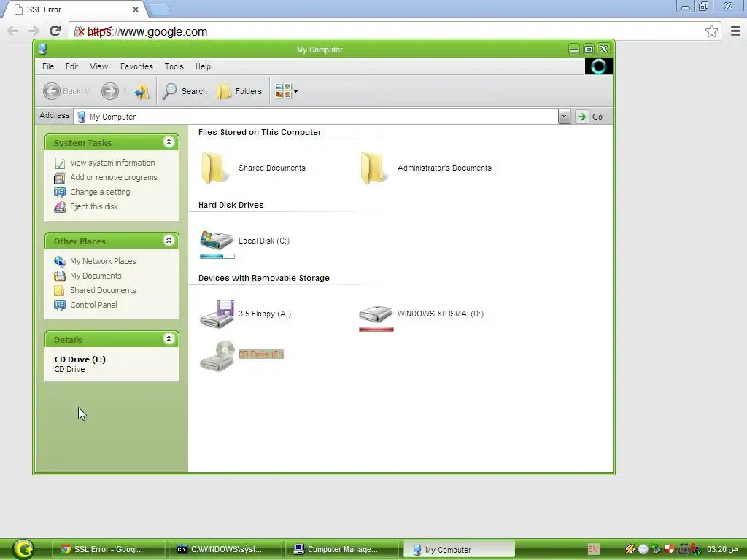747x560 pixels.
Task: Click the View system information link
Action: 112,163
